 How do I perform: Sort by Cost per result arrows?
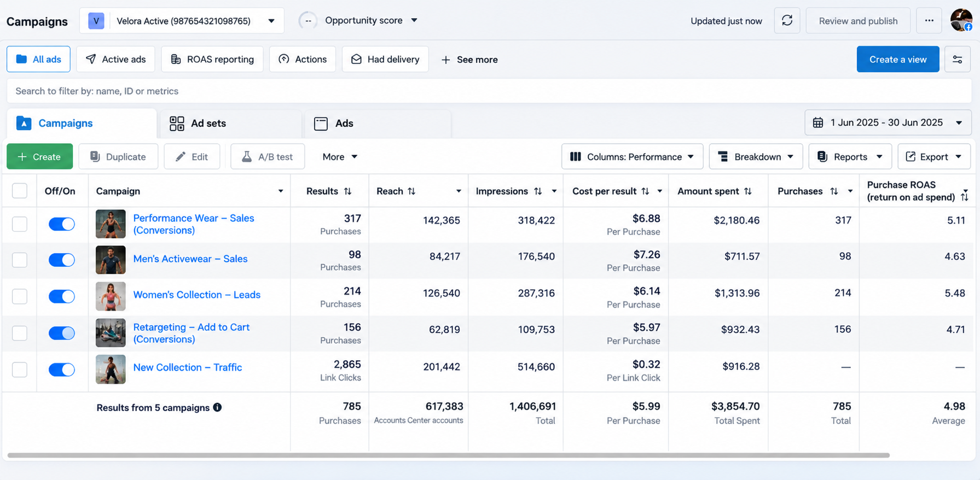coord(645,191)
